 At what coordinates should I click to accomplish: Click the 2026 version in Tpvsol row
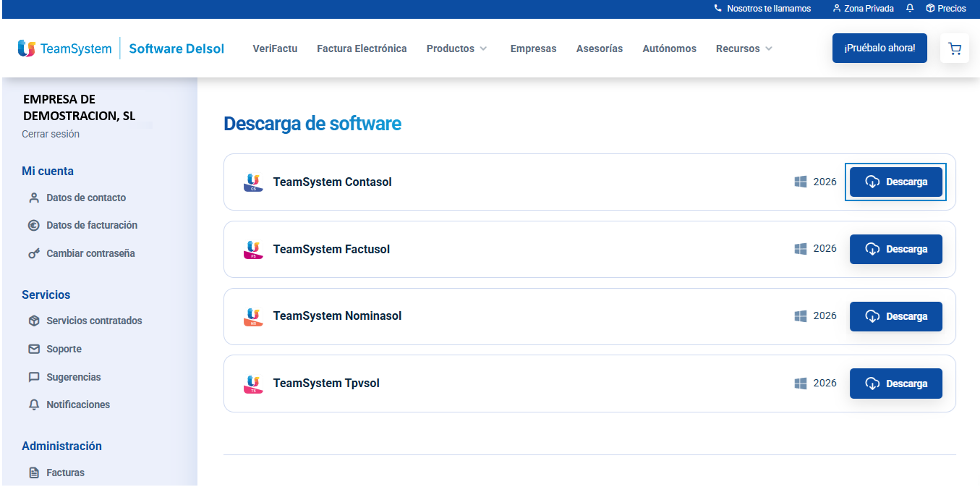[825, 383]
